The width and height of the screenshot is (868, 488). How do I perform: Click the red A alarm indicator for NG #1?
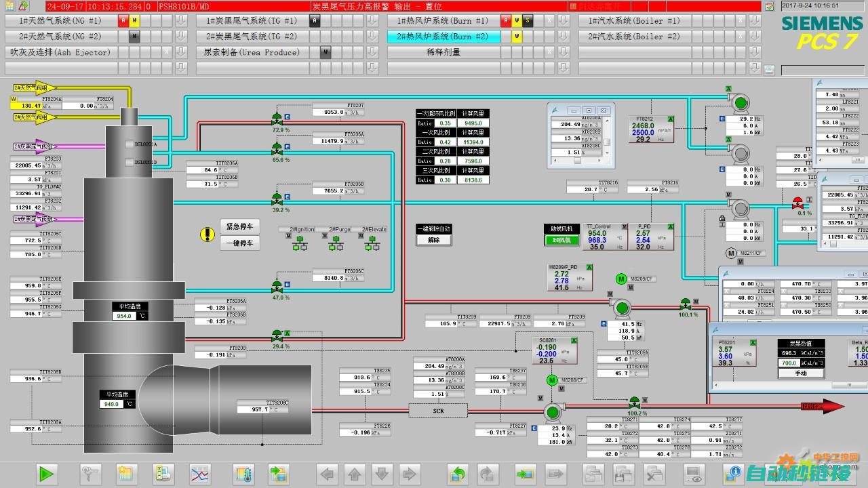[124, 21]
